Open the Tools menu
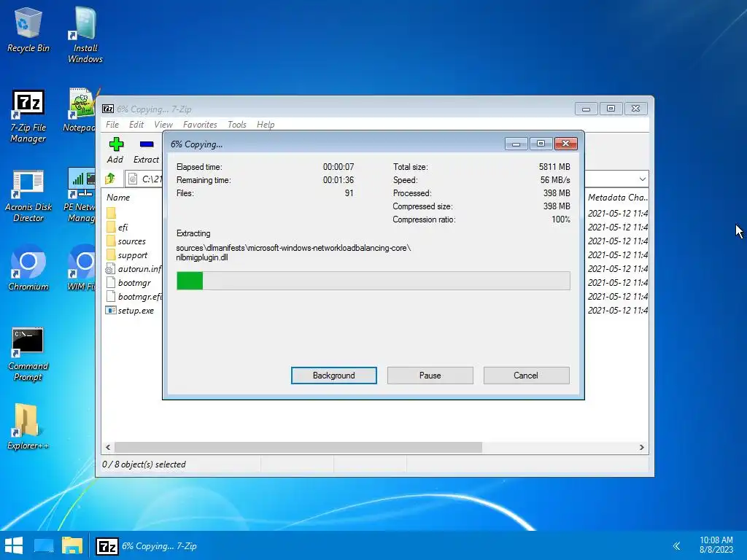The height and width of the screenshot is (560, 747). [237, 124]
